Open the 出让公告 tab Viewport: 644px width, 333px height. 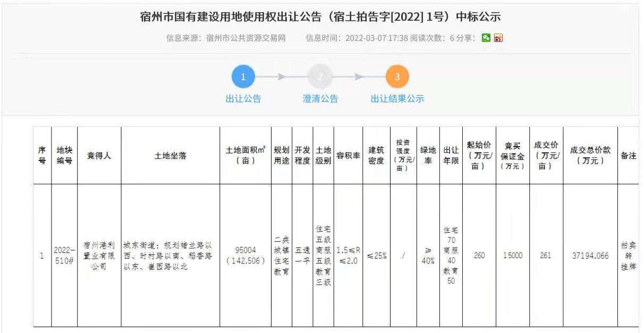243,99
